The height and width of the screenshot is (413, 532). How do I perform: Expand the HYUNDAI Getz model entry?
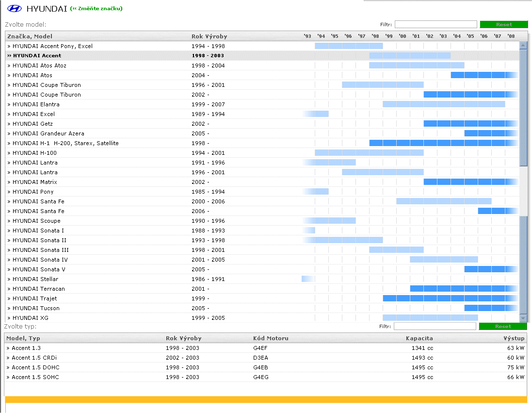coord(32,124)
